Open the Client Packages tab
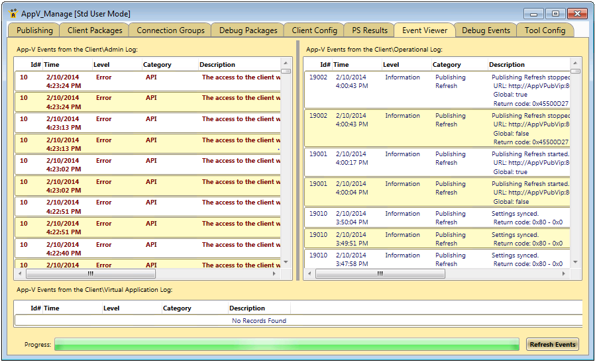This screenshot has width=597, height=364. tap(95, 30)
